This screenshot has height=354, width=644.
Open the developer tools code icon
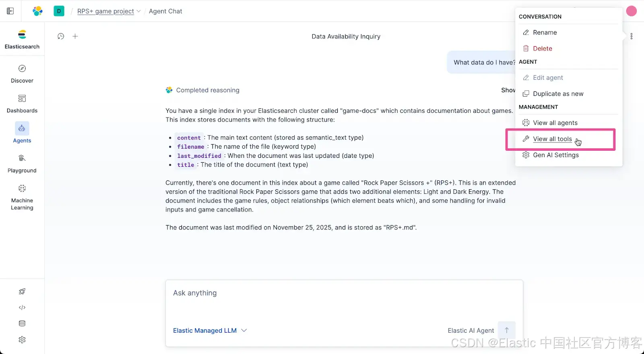(22, 308)
